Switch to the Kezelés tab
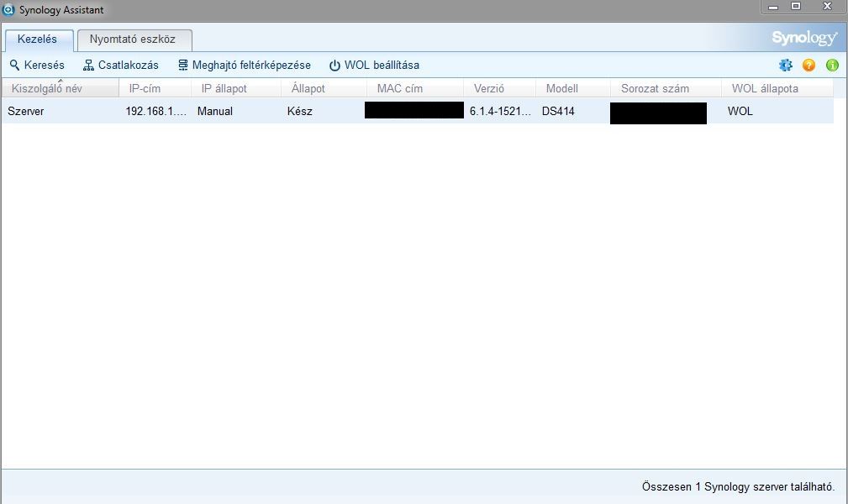The width and height of the screenshot is (848, 504). pyautogui.click(x=39, y=40)
